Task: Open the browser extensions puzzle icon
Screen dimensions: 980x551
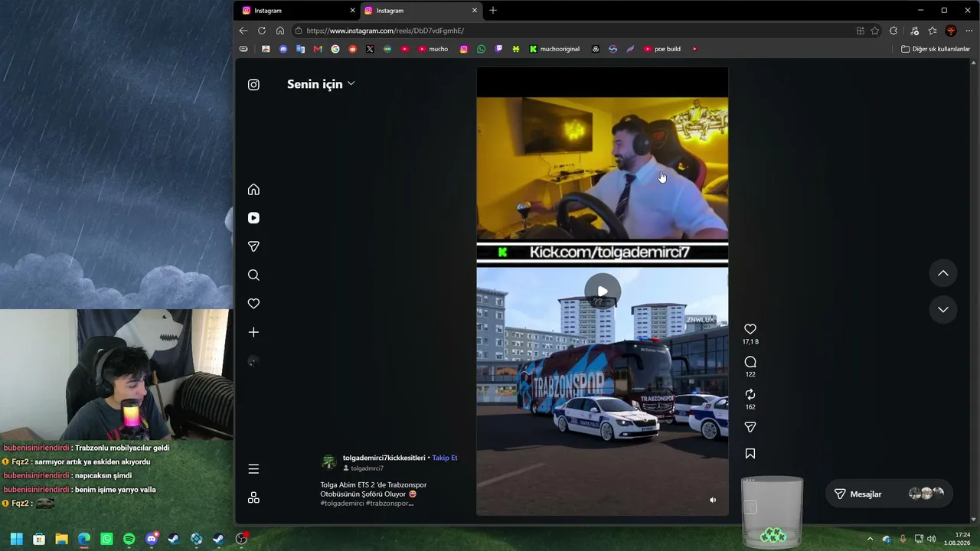Action: pos(893,31)
